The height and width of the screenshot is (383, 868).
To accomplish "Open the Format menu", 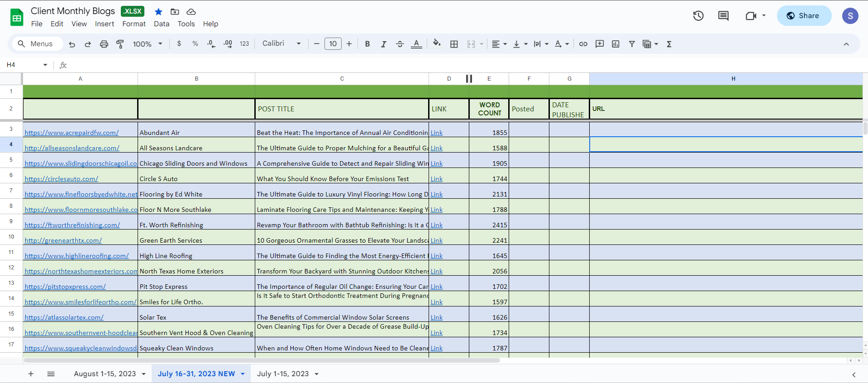I will (x=134, y=24).
